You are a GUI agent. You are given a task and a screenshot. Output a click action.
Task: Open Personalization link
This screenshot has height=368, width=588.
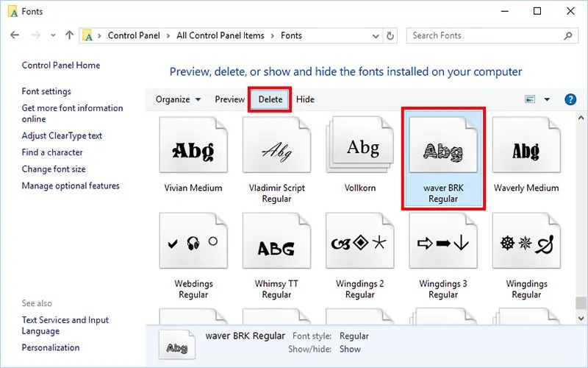tap(51, 347)
